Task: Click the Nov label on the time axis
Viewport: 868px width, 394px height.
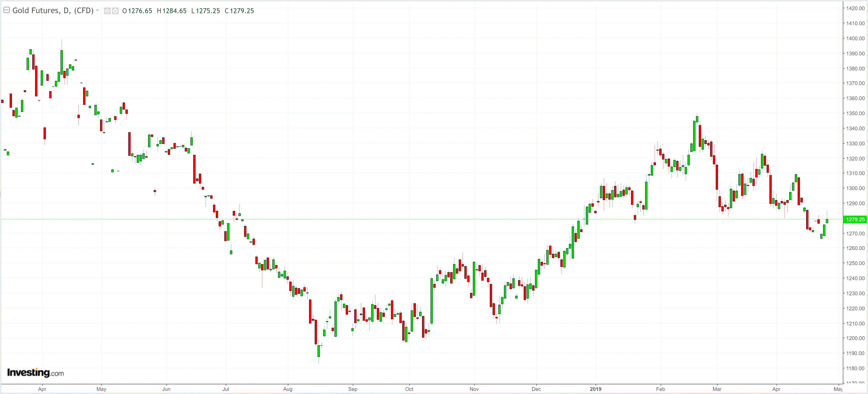Action: (x=474, y=389)
